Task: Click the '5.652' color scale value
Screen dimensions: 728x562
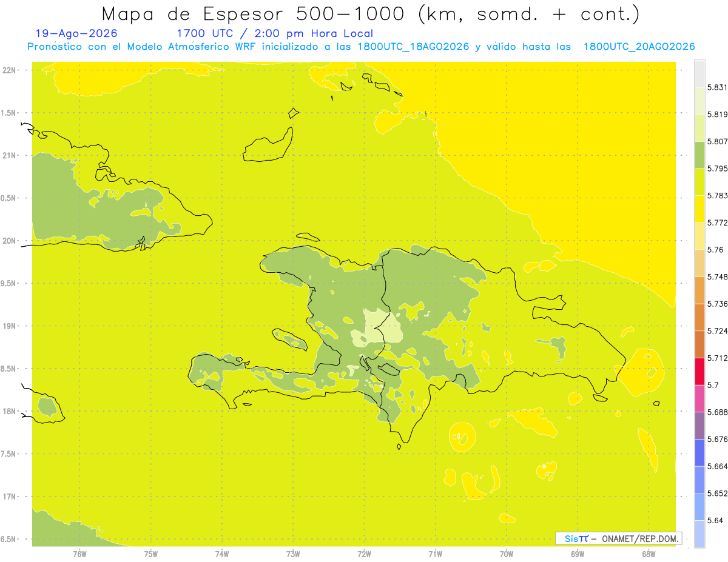Action: 718,493
